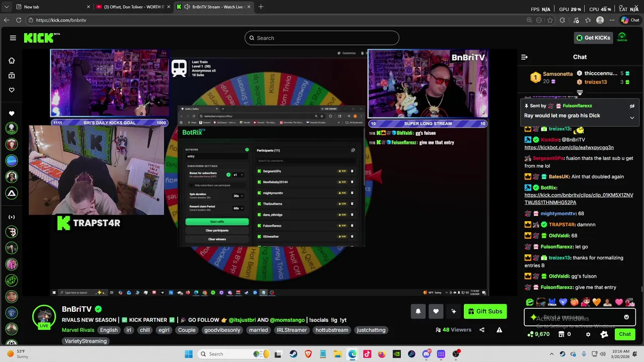Select the VarietyStreaming tag

pos(86,341)
